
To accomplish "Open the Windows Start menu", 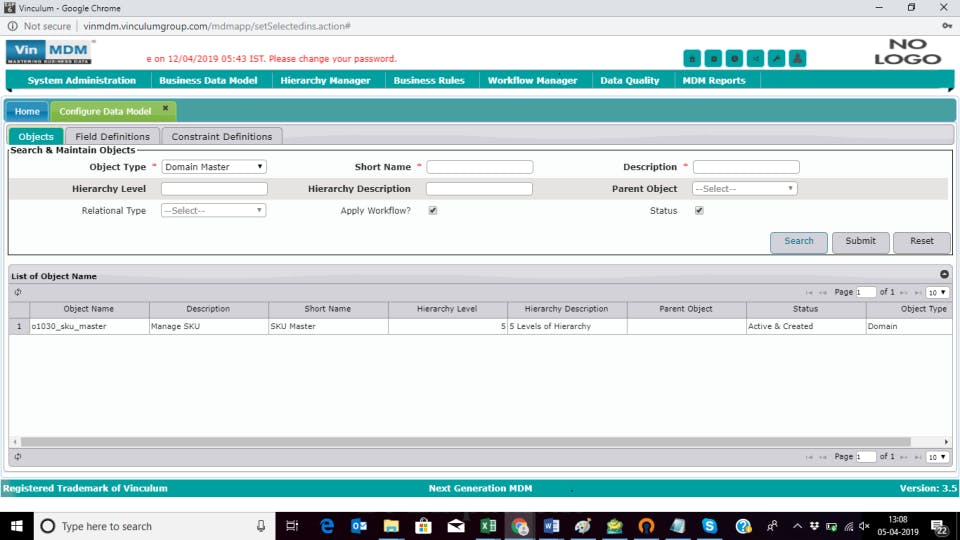I will pyautogui.click(x=17, y=526).
